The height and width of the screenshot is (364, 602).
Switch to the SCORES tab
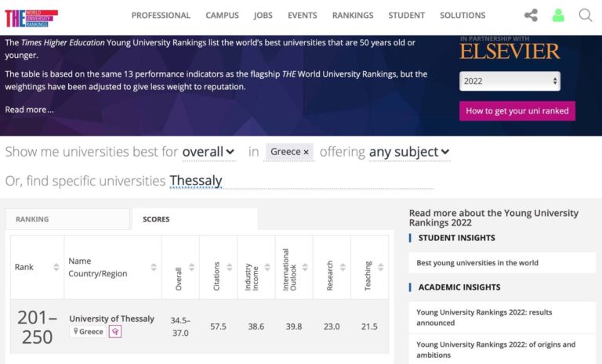(x=194, y=219)
